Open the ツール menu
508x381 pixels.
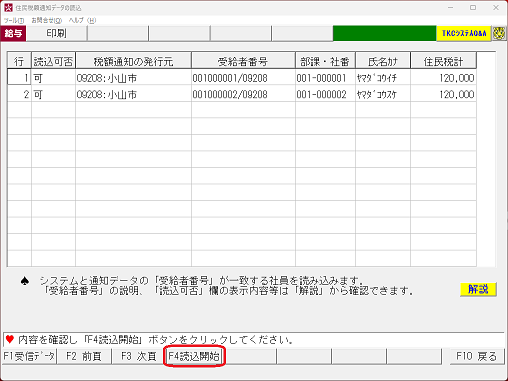pos(14,20)
